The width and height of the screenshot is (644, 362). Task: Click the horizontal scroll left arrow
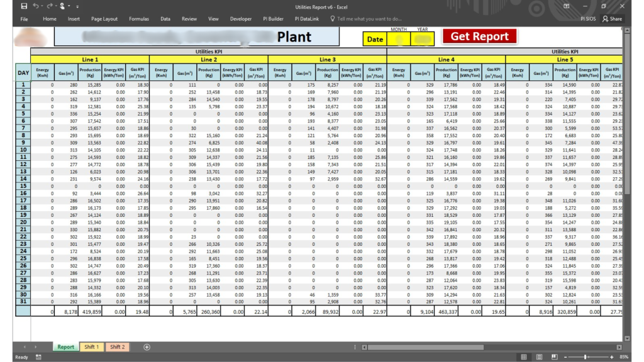[364, 347]
